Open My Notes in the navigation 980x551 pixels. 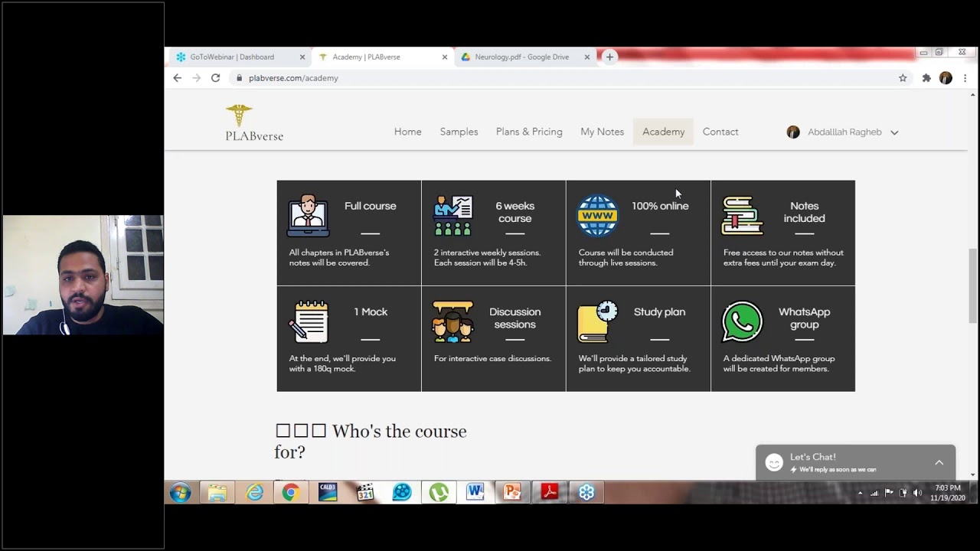603,132
